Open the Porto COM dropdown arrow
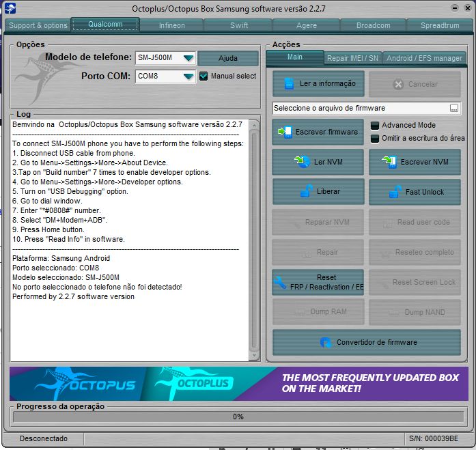 [188, 76]
